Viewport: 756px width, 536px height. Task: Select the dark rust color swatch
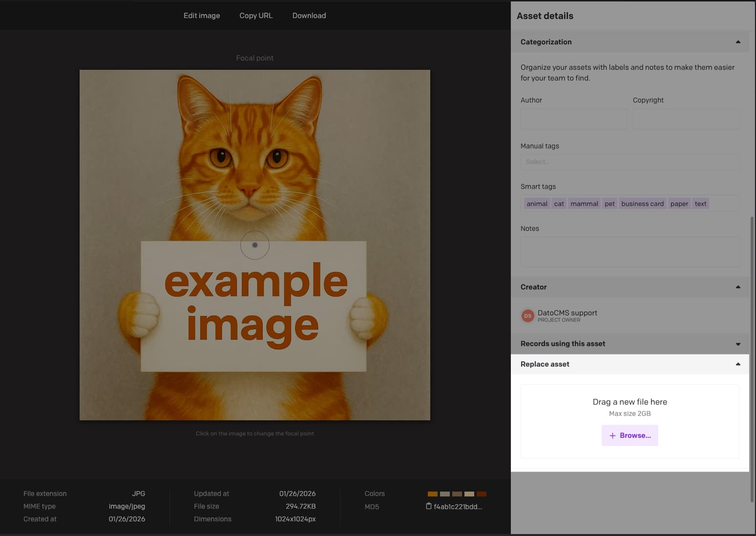[x=482, y=494]
